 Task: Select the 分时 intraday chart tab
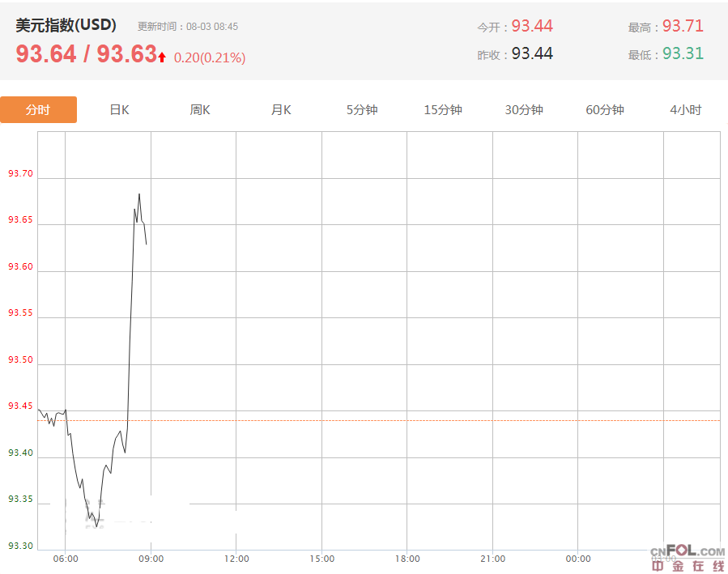click(38, 110)
